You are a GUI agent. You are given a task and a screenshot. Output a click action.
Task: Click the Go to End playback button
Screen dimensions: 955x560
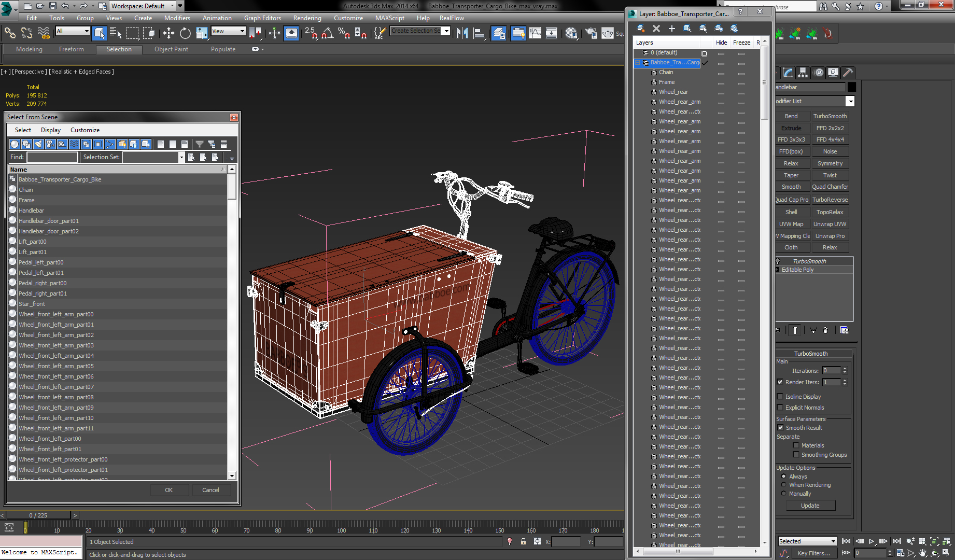(x=896, y=541)
